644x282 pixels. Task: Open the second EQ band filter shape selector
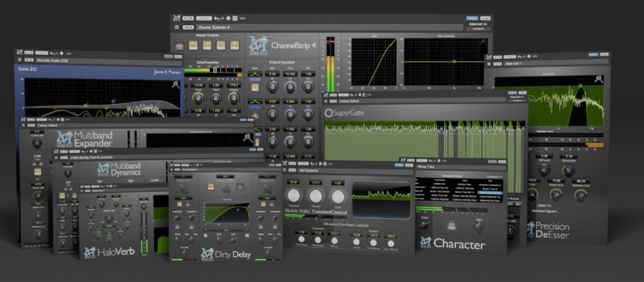click(x=255, y=101)
